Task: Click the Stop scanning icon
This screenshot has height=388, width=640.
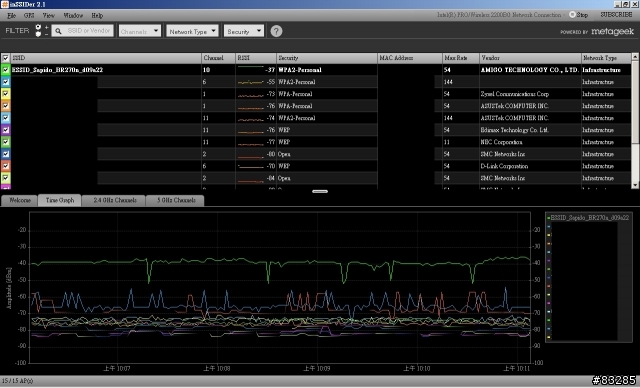Action: coord(572,15)
